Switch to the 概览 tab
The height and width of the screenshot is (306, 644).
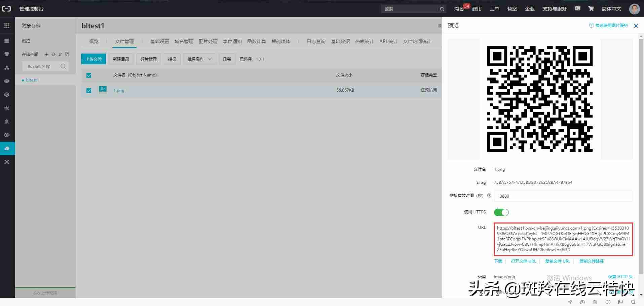click(x=94, y=41)
